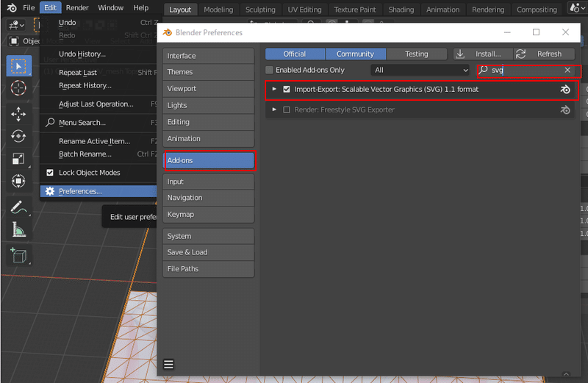
Task: Open the Blender logo menu
Action: coord(11,7)
